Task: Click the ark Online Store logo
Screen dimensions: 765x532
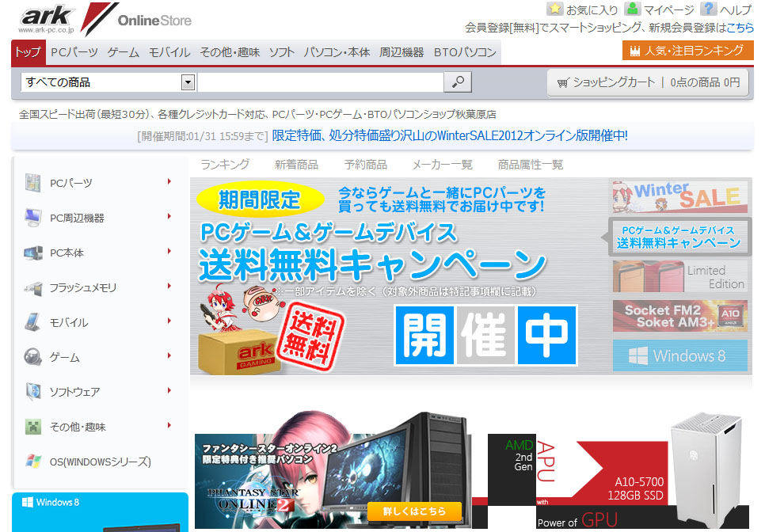Action: tap(106, 19)
